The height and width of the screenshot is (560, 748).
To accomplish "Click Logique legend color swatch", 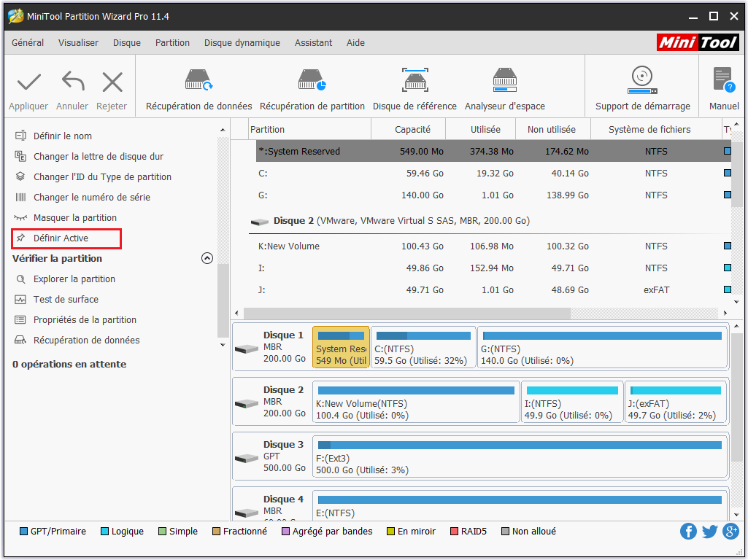I will coord(104,531).
